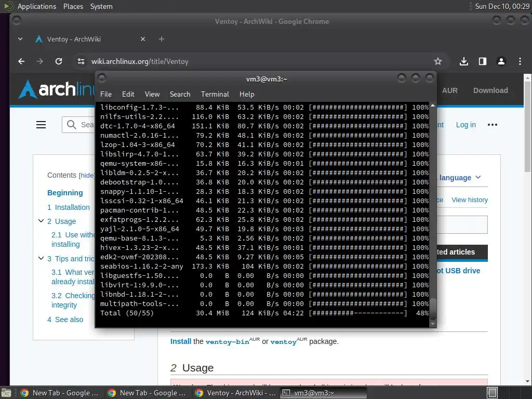Open the terminal Edit menu
This screenshot has width=532, height=399.
(128, 95)
